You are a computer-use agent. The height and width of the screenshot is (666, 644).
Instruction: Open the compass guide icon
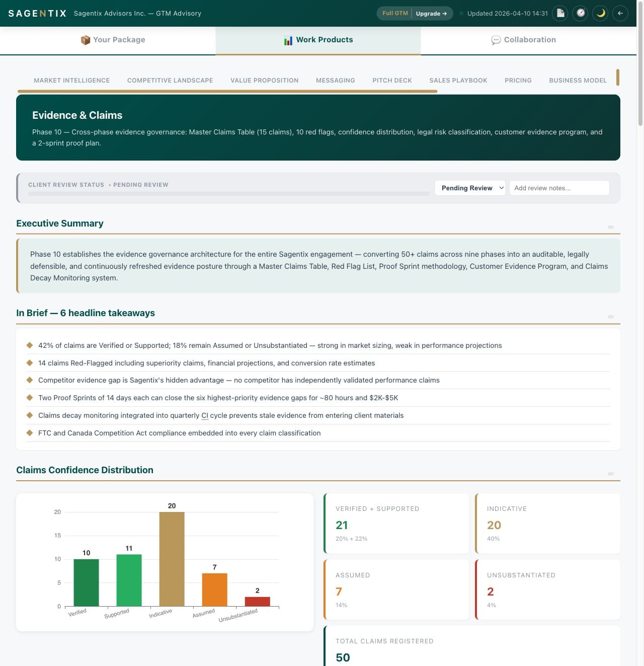click(581, 13)
